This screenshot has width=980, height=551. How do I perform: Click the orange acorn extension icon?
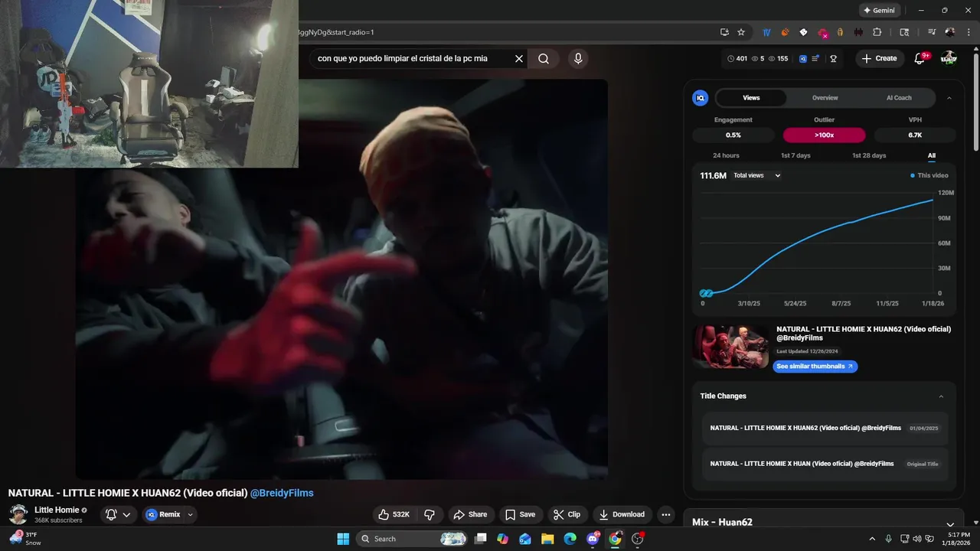785,32
